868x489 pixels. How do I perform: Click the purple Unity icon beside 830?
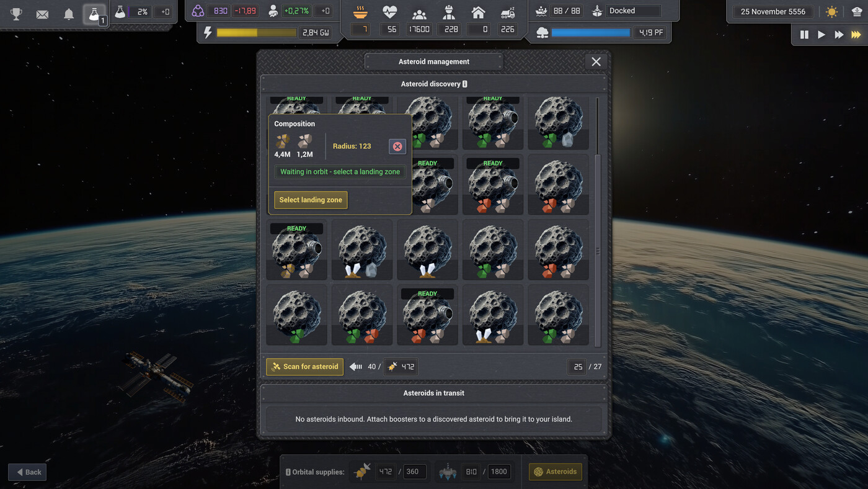tap(198, 11)
